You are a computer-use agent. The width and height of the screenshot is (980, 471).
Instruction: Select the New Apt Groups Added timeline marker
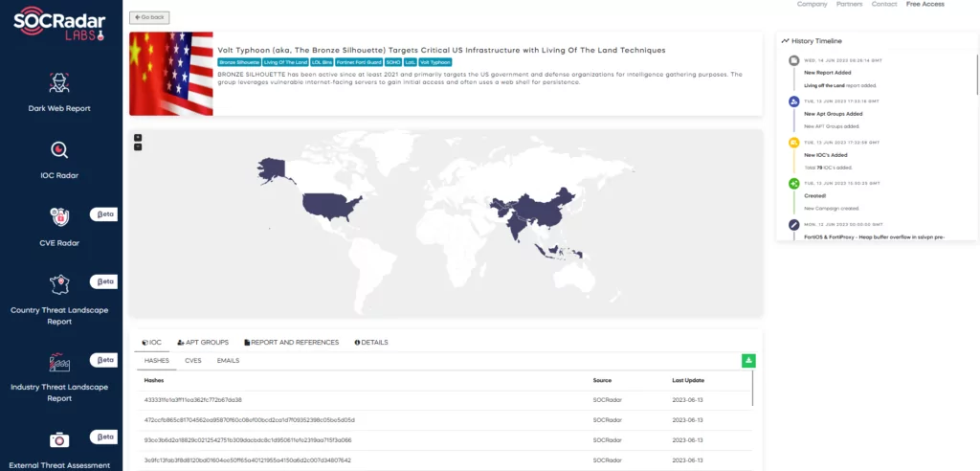(x=793, y=101)
